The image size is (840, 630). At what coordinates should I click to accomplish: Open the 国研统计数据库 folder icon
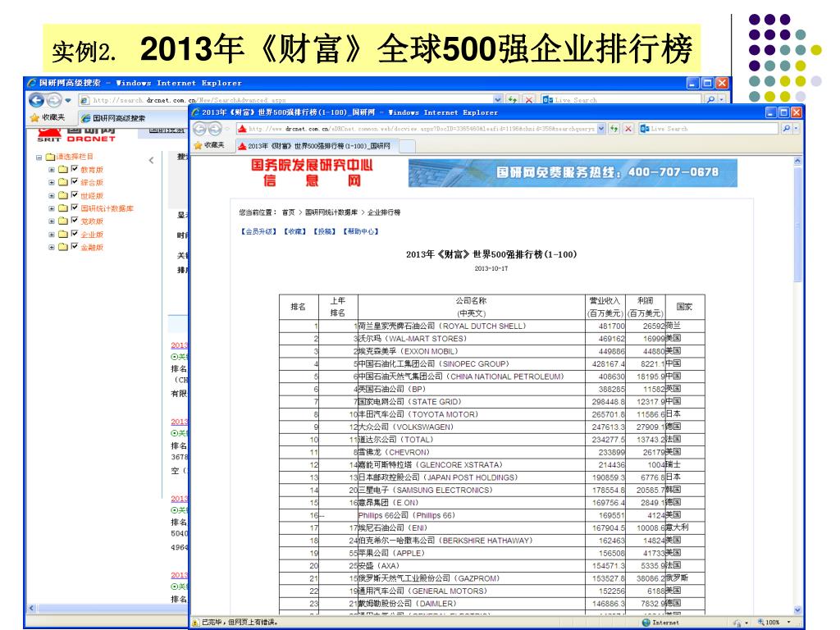click(x=62, y=208)
